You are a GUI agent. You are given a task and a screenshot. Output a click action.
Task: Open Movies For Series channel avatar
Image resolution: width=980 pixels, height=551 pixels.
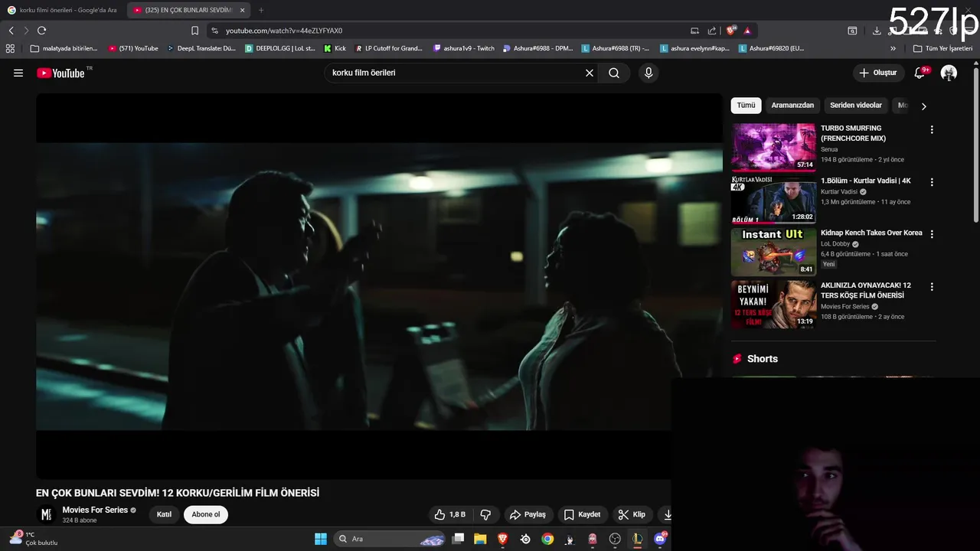(46, 514)
